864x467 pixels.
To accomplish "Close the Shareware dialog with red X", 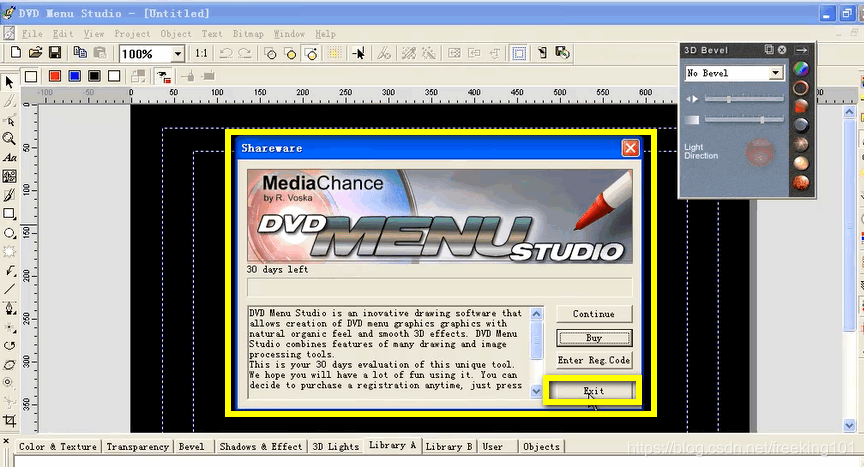I will coord(630,148).
